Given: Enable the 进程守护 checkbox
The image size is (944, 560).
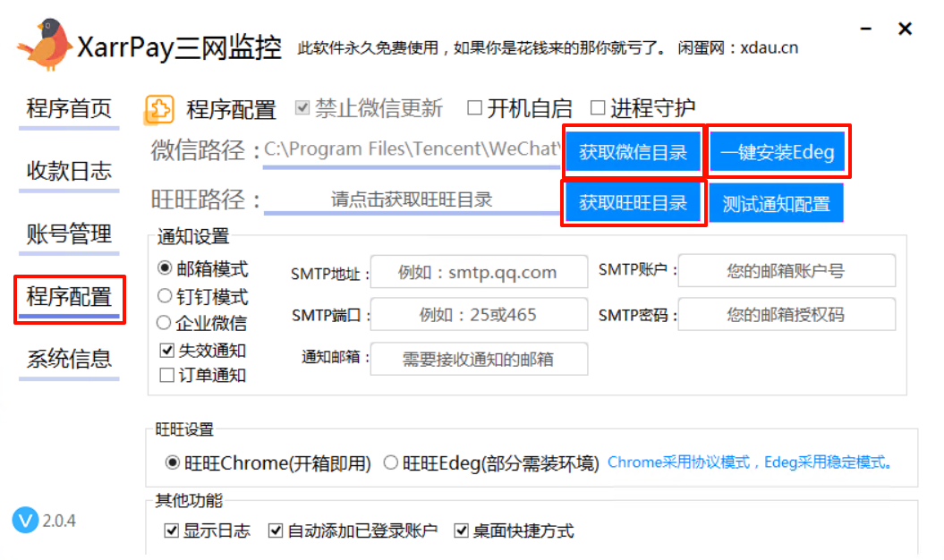Looking at the screenshot, I should click(598, 109).
